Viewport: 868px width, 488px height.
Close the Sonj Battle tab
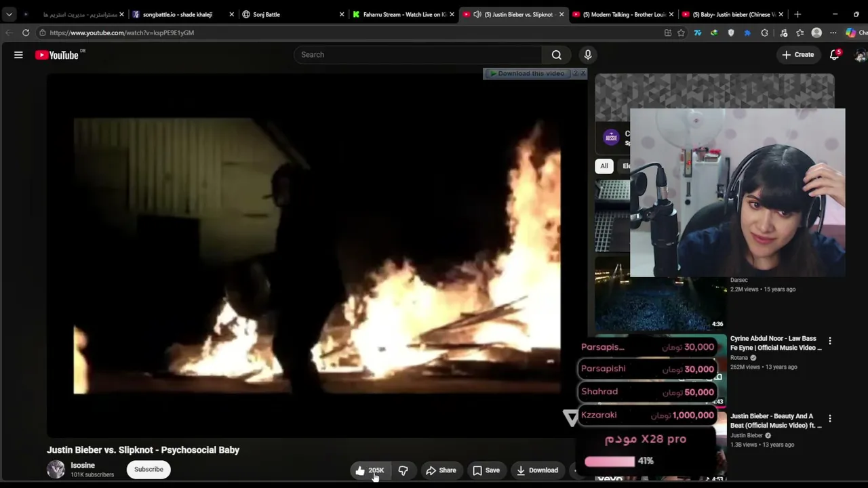[x=342, y=14]
